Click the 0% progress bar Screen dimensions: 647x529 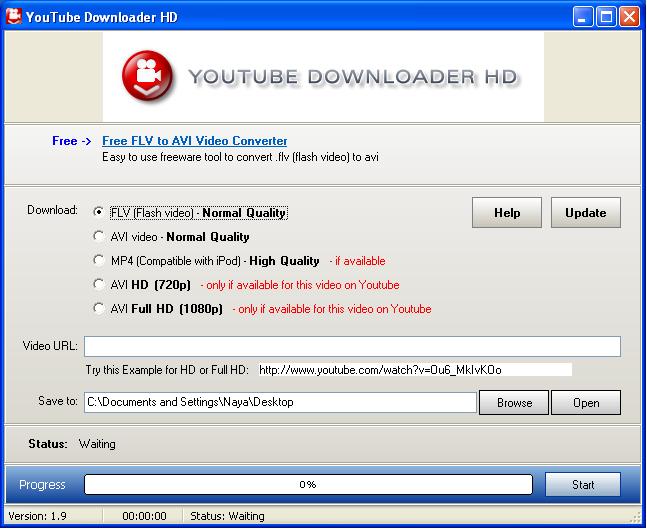pos(308,484)
